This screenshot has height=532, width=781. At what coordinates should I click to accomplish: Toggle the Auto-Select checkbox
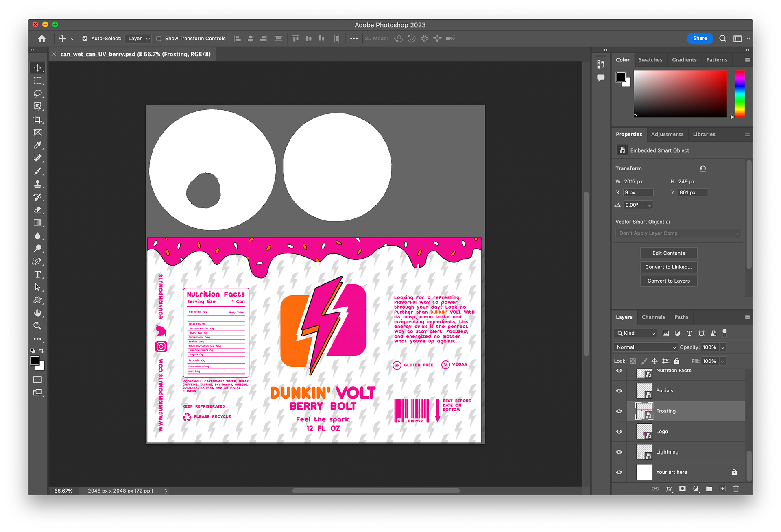[85, 39]
